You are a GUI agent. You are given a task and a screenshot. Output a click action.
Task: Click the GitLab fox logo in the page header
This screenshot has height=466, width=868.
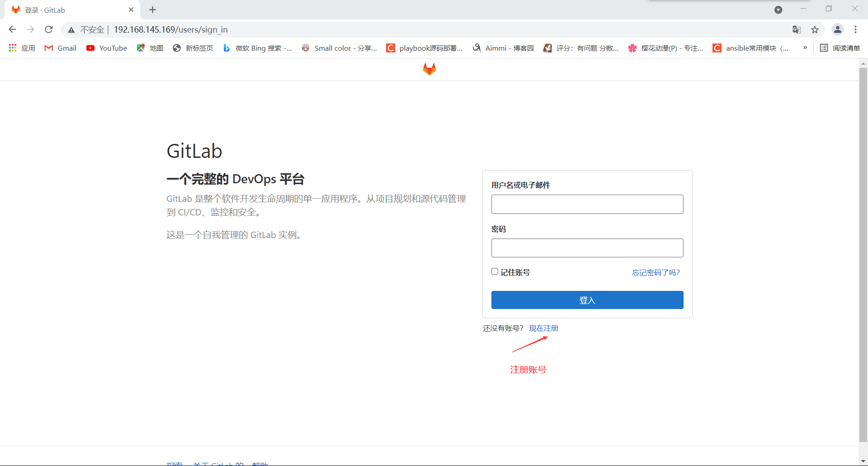(429, 69)
